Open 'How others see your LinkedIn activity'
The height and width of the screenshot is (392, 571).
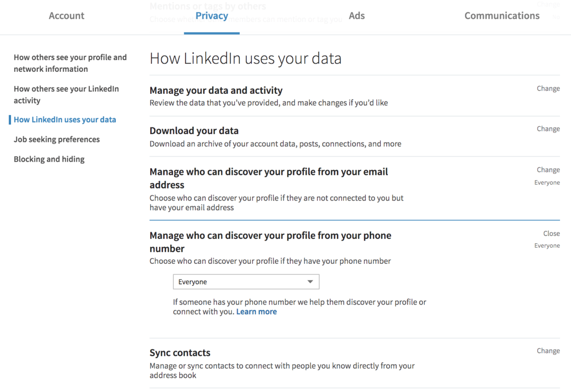click(x=66, y=94)
